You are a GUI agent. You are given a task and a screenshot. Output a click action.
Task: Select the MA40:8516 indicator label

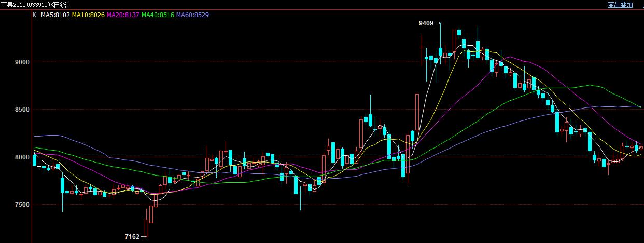pos(158,15)
